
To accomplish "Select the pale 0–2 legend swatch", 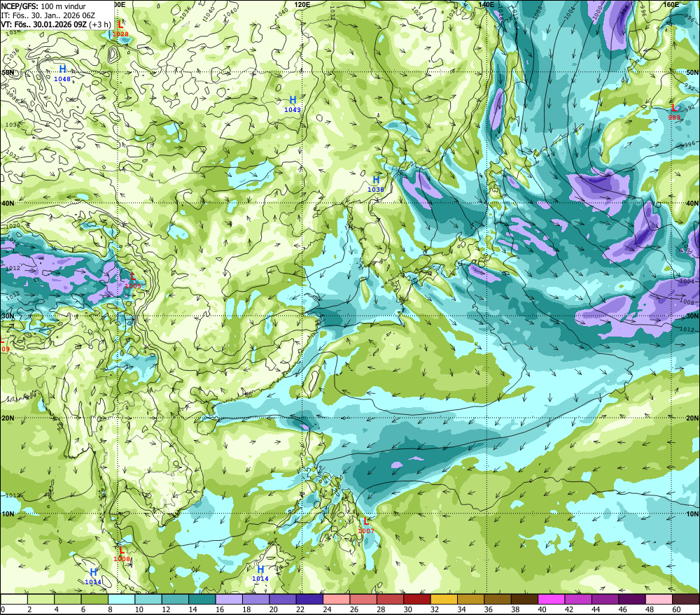I will tap(14, 599).
